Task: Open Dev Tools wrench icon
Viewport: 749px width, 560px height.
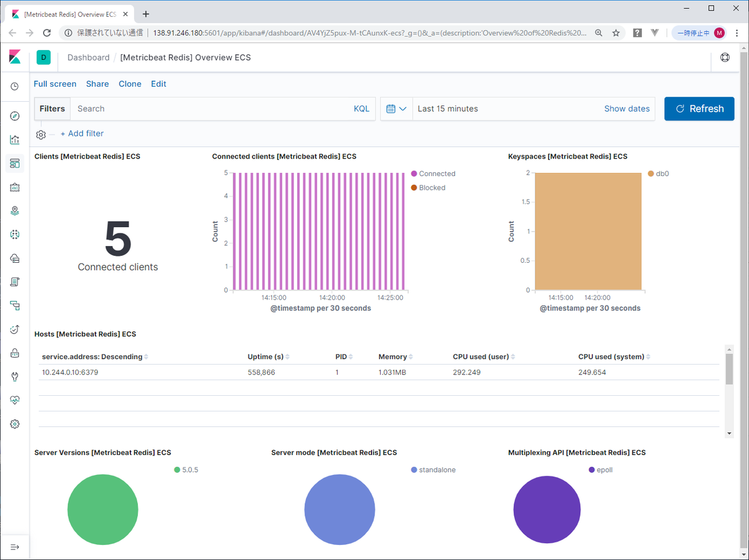Action: [x=15, y=377]
